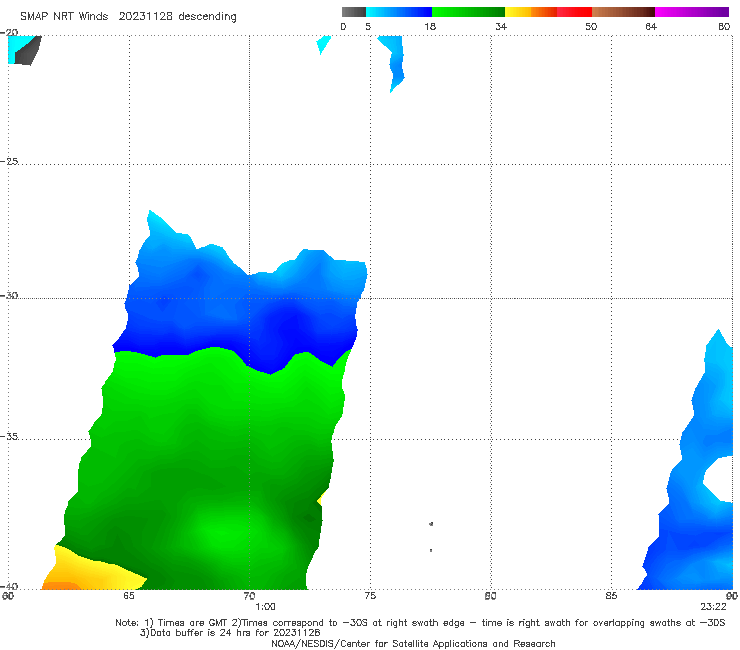Select the gray 0-5 segment of the colorbar

pyautogui.click(x=354, y=12)
